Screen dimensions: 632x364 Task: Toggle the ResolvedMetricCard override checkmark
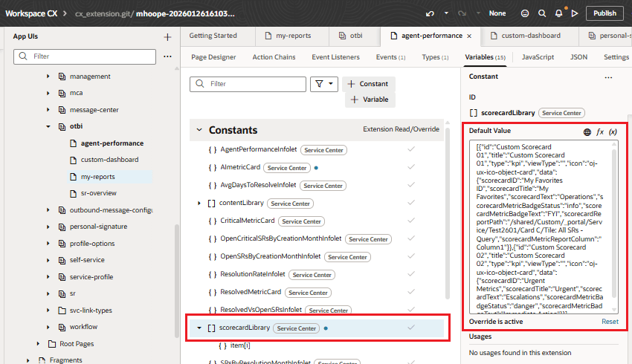pyautogui.click(x=411, y=291)
